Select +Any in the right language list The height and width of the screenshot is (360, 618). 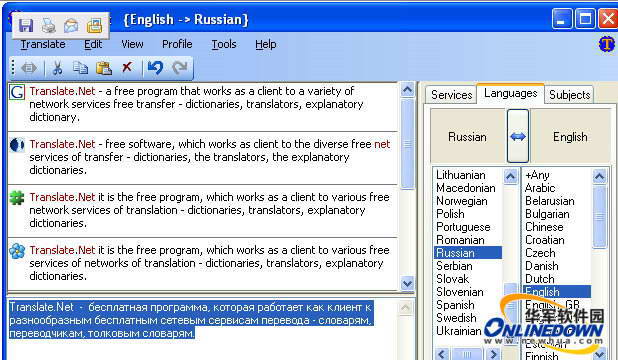[x=537, y=175]
